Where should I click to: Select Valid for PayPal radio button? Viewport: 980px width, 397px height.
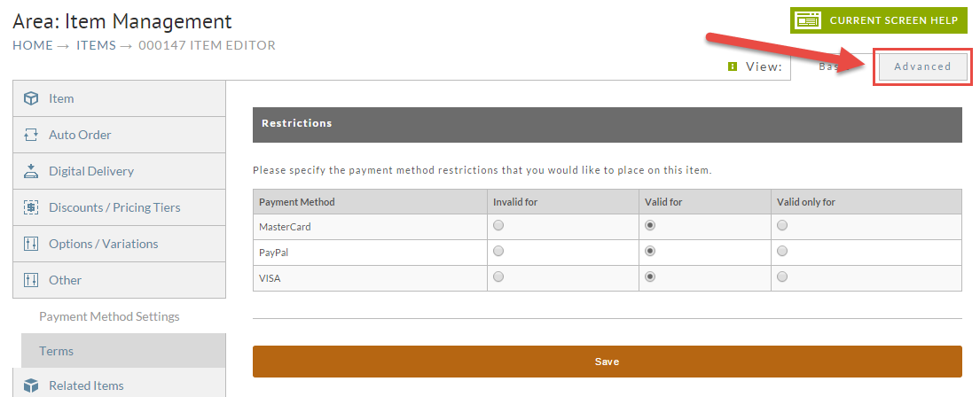point(650,252)
